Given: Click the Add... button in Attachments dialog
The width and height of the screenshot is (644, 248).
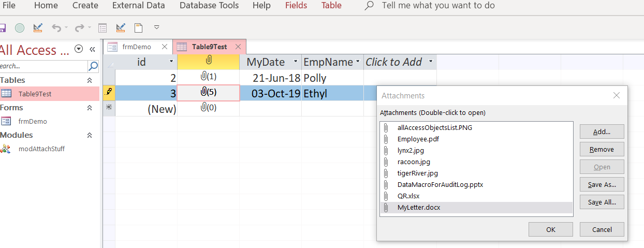Looking at the screenshot, I should pyautogui.click(x=602, y=132).
